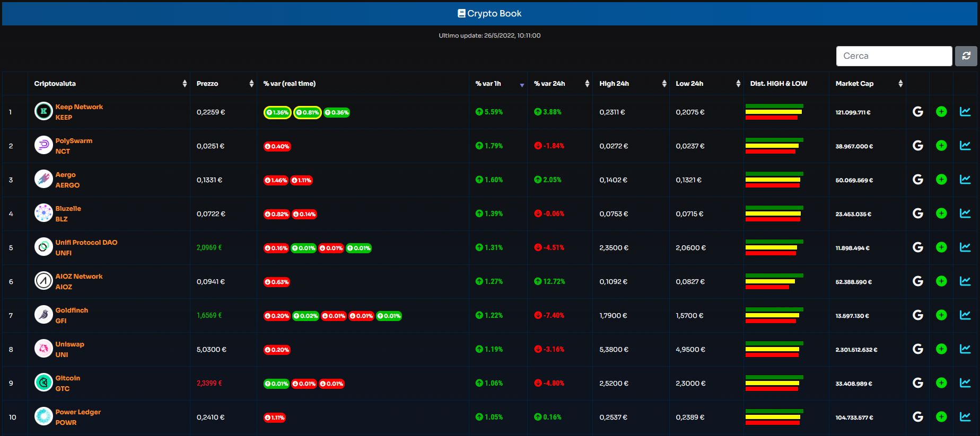Open chart for Bluzelle
Viewport: 980px width, 436px height.
[x=965, y=213]
